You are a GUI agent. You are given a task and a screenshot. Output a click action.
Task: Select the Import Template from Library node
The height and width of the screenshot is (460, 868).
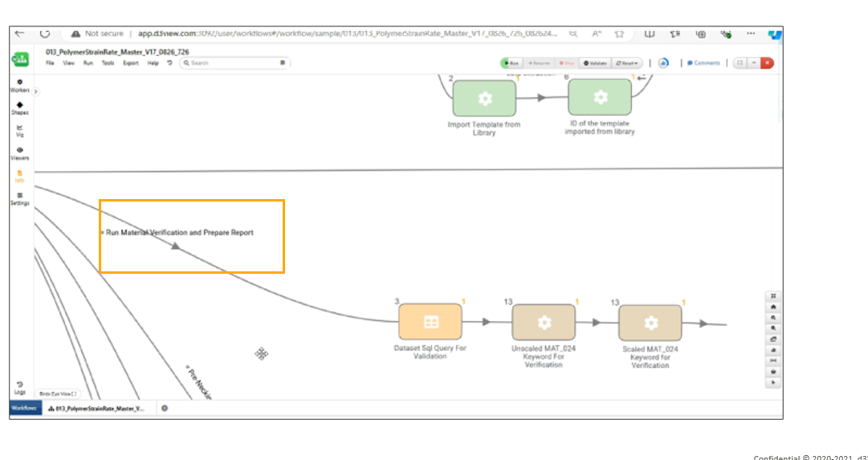(x=484, y=98)
